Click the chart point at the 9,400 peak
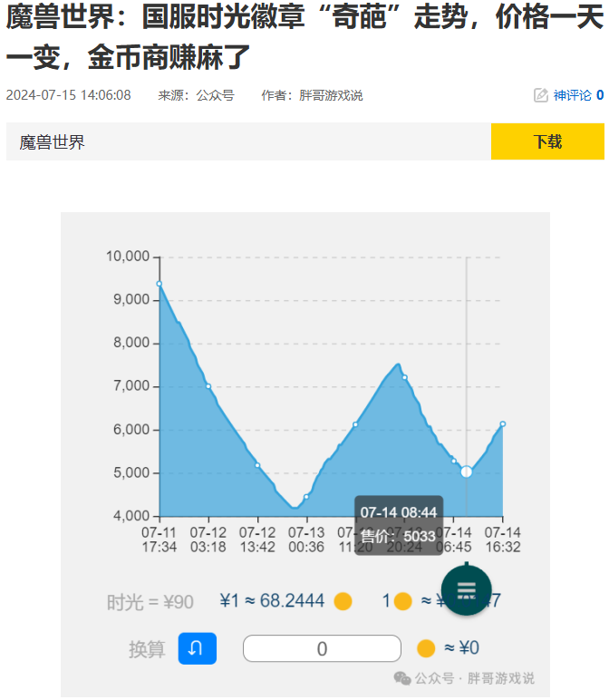 (x=159, y=284)
